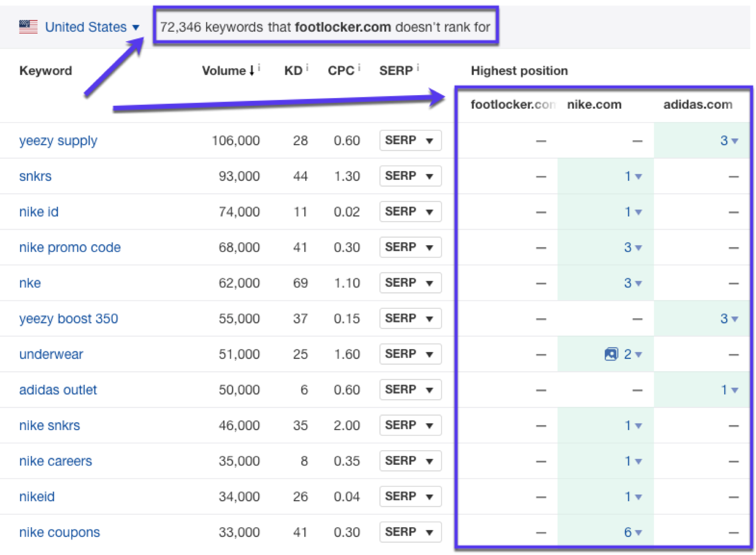
Task: Open nike.com position 1 dropdown for snkrs
Action: (x=633, y=176)
